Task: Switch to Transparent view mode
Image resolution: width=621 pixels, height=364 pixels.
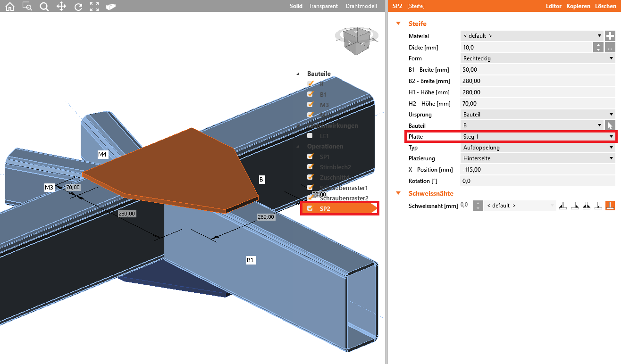Action: [323, 6]
